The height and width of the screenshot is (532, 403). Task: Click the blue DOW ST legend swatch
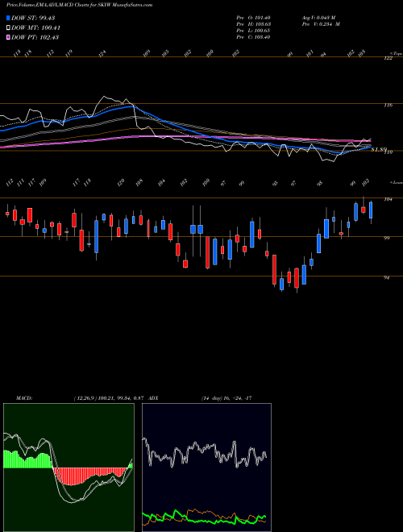point(8,18)
